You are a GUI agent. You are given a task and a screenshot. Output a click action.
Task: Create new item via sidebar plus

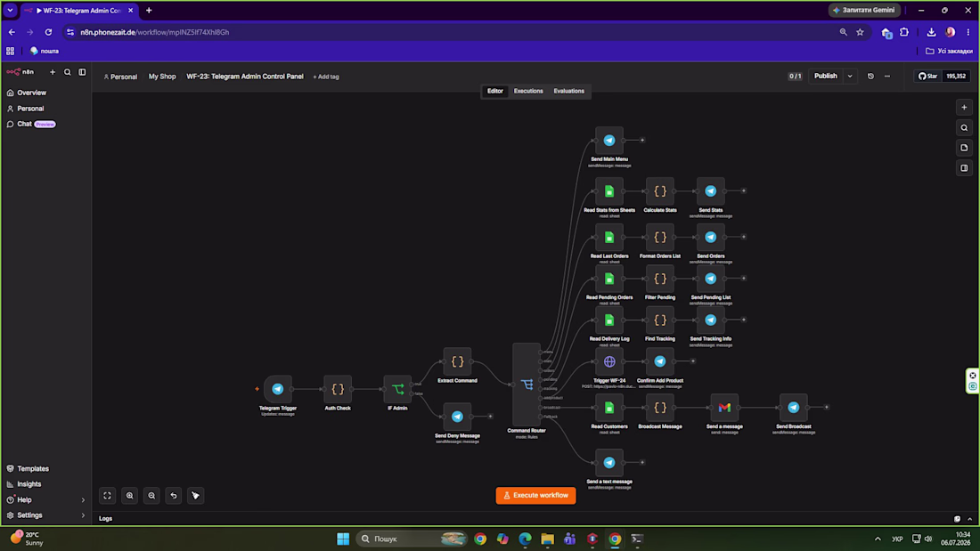tap(53, 72)
